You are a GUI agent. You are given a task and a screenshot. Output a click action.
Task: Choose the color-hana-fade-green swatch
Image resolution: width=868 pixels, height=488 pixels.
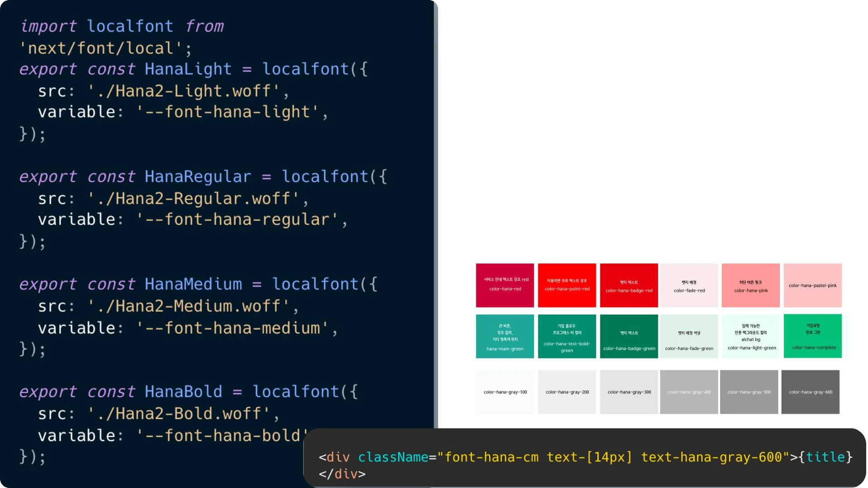click(x=689, y=336)
